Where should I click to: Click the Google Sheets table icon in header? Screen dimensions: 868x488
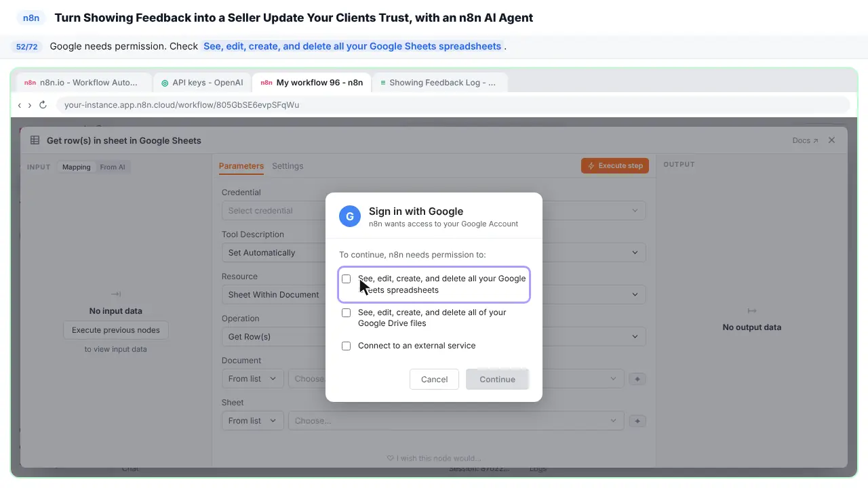(x=35, y=140)
